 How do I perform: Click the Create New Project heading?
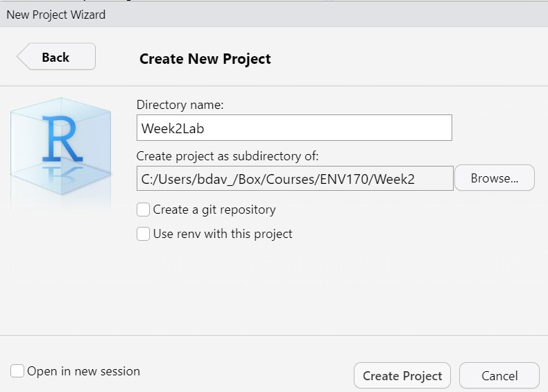pos(205,59)
